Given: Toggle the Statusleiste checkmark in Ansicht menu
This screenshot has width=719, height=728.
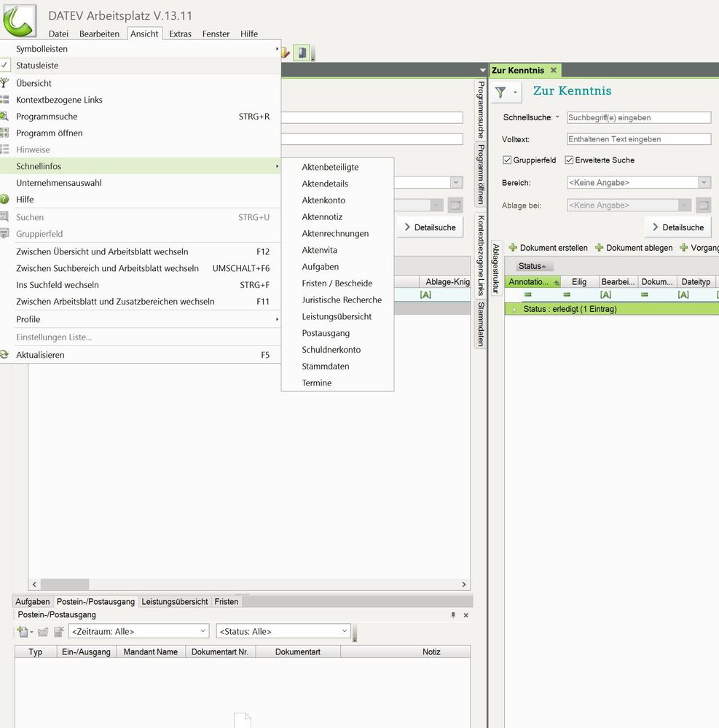Looking at the screenshot, I should click(x=4, y=66).
